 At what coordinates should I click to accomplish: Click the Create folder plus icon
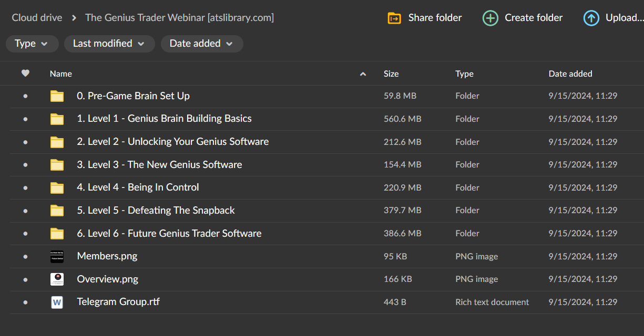point(490,17)
